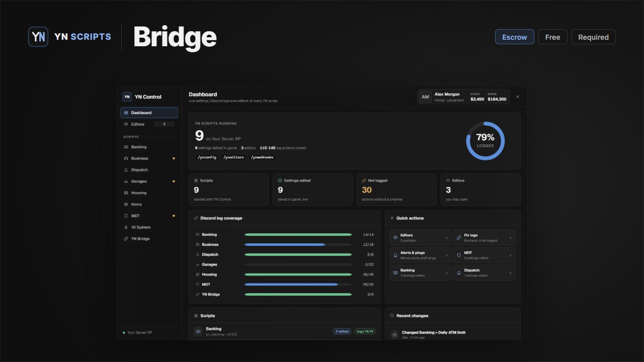Click the YN Bridge link icon in sidebar

pyautogui.click(x=126, y=239)
